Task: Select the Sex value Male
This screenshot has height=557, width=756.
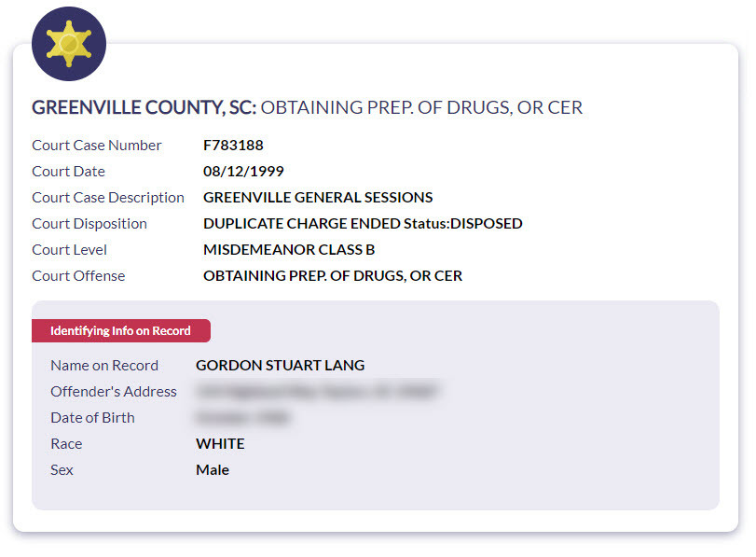Action: click(213, 470)
